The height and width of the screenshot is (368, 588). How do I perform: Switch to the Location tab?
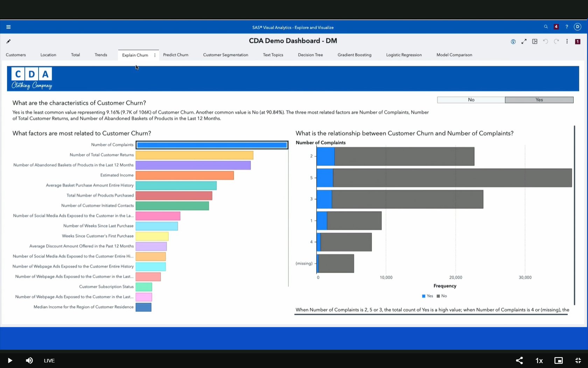(48, 55)
